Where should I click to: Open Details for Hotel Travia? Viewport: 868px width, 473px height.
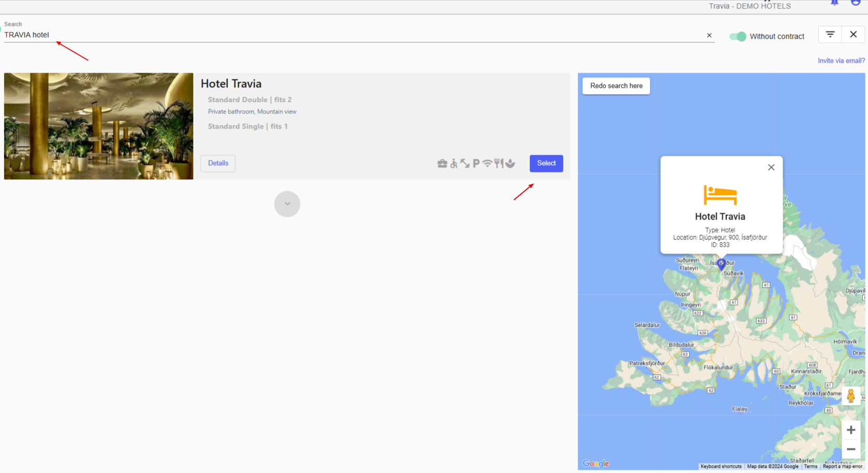218,164
